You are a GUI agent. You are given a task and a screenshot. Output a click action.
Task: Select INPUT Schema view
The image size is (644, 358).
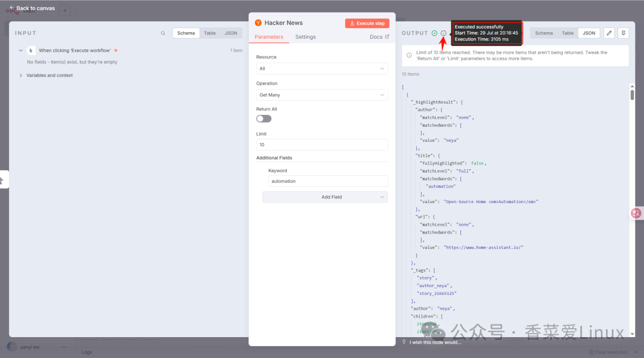186,33
